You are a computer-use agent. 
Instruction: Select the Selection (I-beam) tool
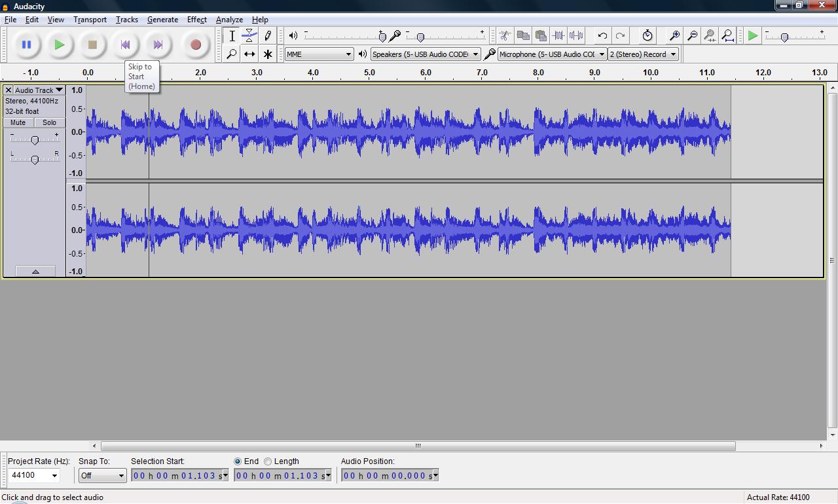click(x=232, y=36)
